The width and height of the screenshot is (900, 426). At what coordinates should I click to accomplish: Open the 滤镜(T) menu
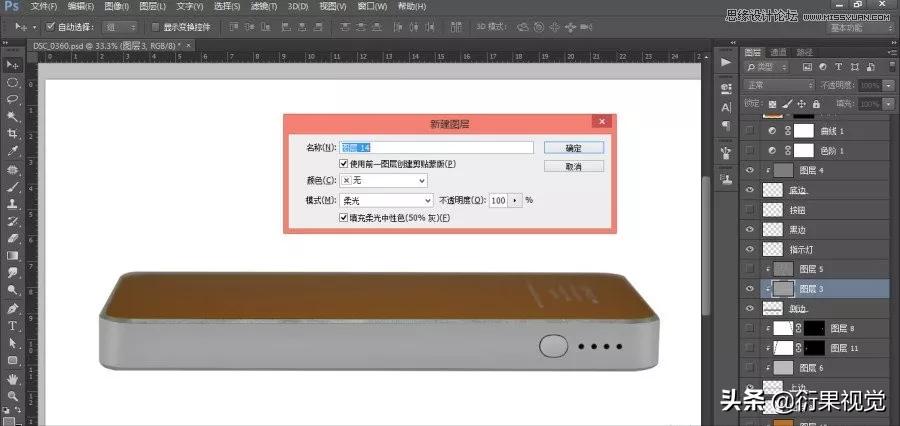click(265, 7)
